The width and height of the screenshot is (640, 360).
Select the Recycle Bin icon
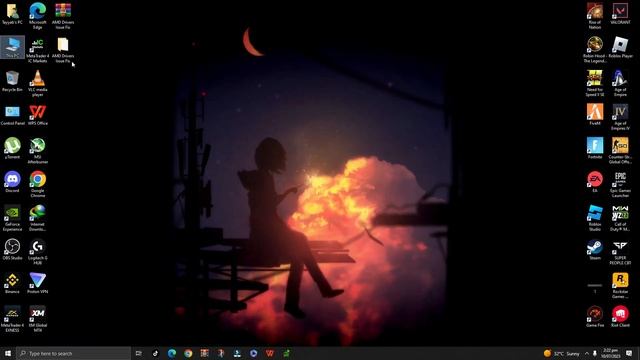12,81
